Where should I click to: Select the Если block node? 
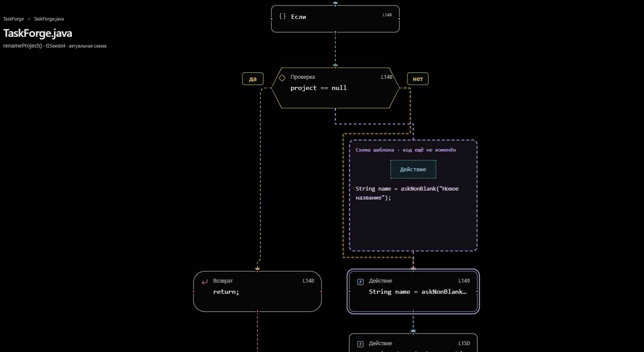(335, 19)
